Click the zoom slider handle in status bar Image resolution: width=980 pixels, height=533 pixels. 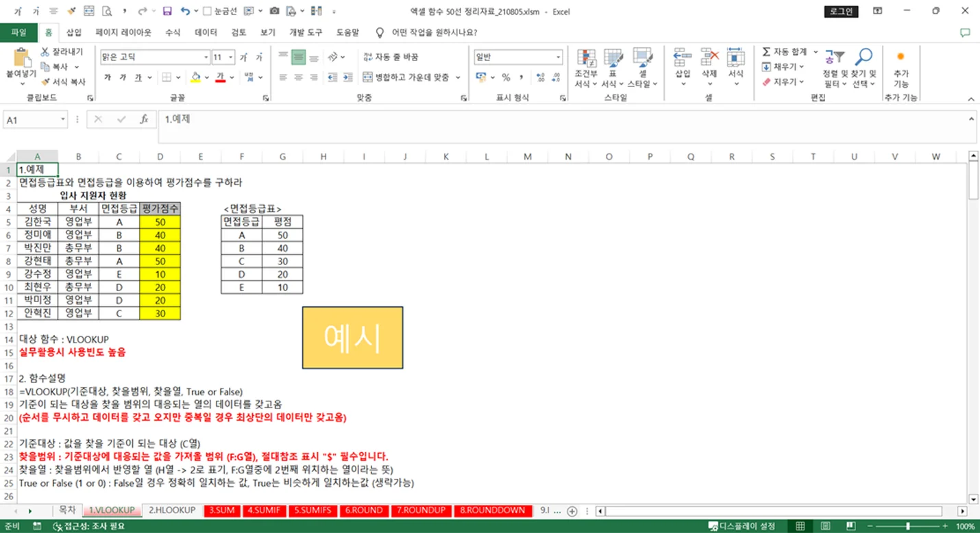coord(909,526)
